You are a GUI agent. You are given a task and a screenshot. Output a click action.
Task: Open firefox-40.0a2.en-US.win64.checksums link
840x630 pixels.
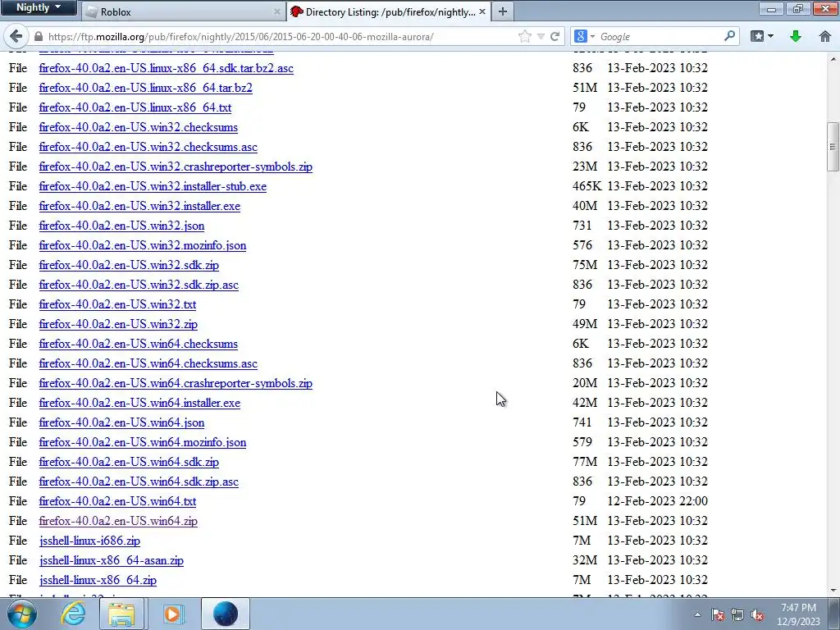(138, 344)
